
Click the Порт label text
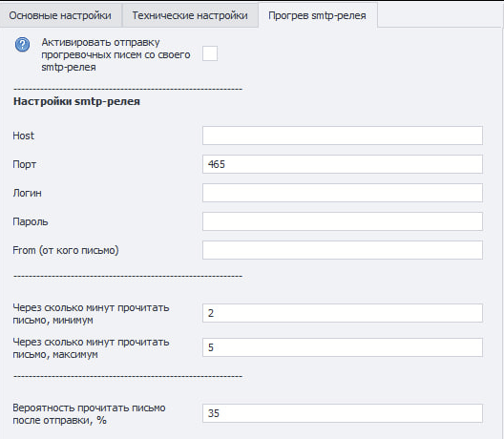(x=25, y=164)
